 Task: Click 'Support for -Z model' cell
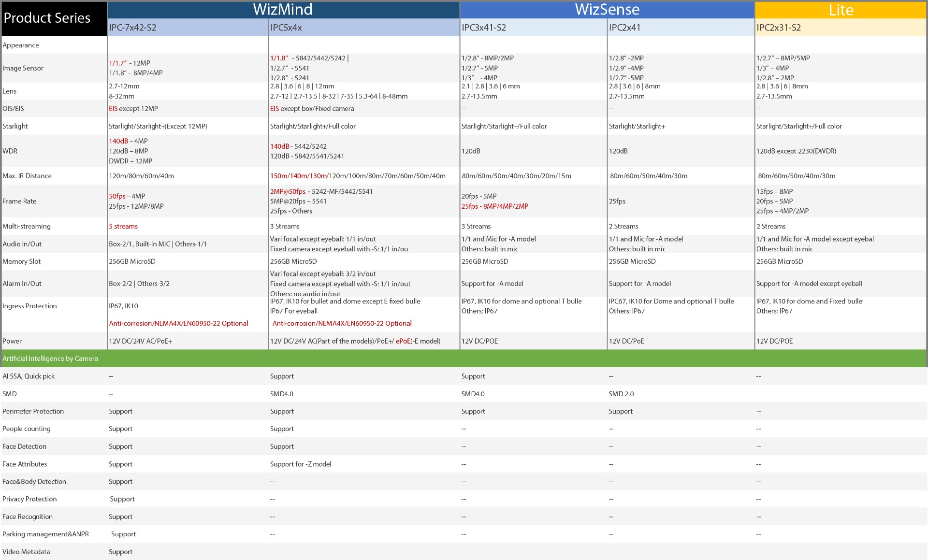point(301,464)
